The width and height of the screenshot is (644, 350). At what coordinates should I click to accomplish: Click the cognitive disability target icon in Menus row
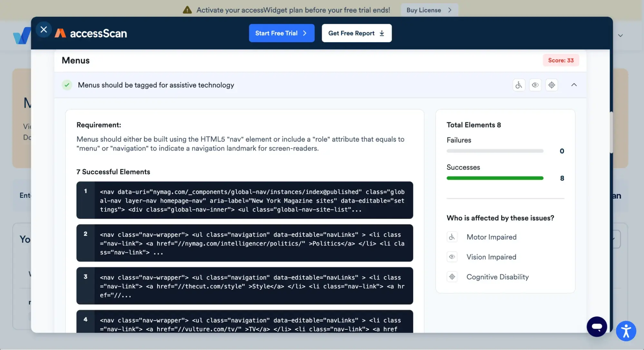coord(552,85)
